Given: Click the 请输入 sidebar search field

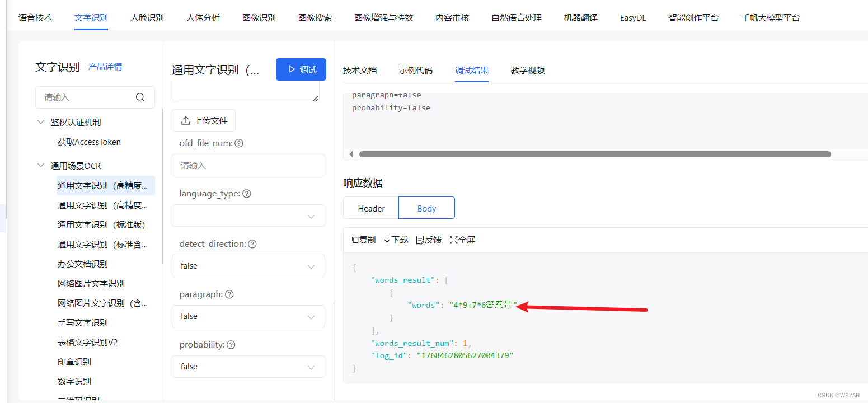Looking at the screenshot, I should [x=95, y=97].
